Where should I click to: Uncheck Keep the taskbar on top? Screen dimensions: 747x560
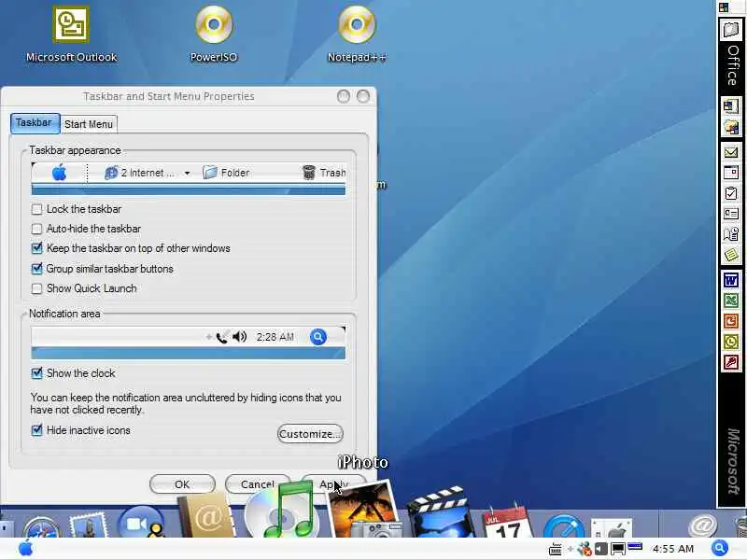[x=36, y=248]
